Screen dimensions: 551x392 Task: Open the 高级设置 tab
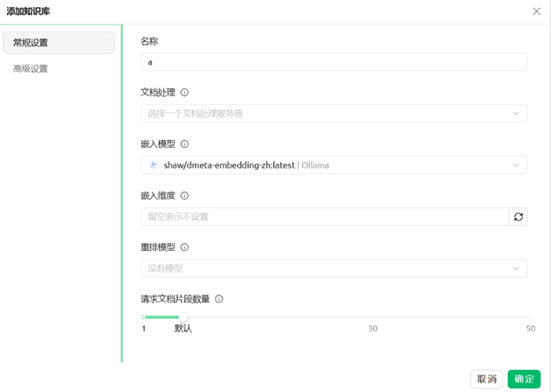59,68
